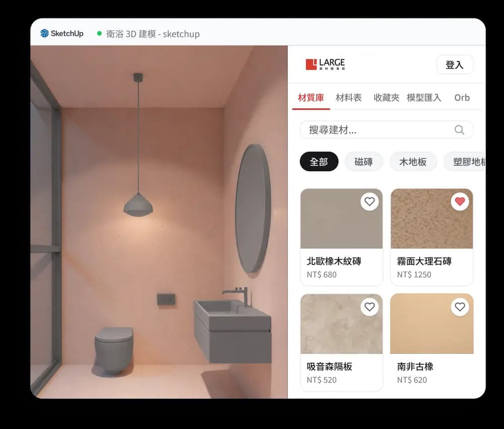
Task: Select the oval mirror in the model
Action: pyautogui.click(x=253, y=208)
